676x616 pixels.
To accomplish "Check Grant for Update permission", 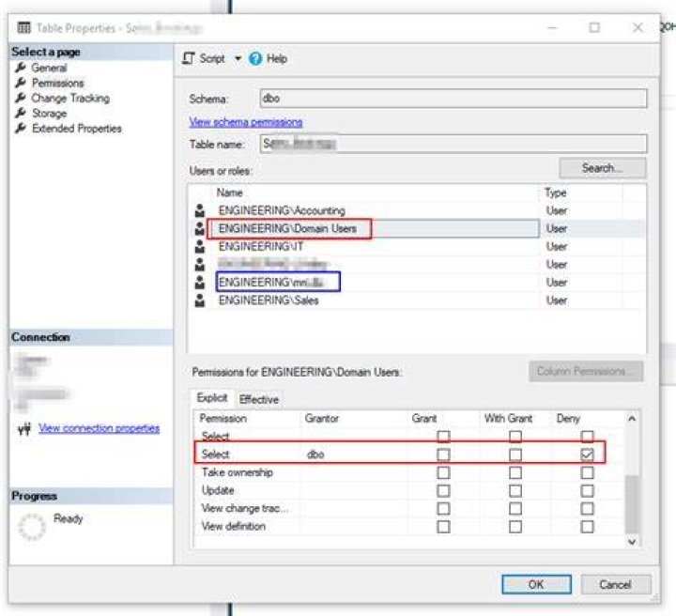I will 443,490.
